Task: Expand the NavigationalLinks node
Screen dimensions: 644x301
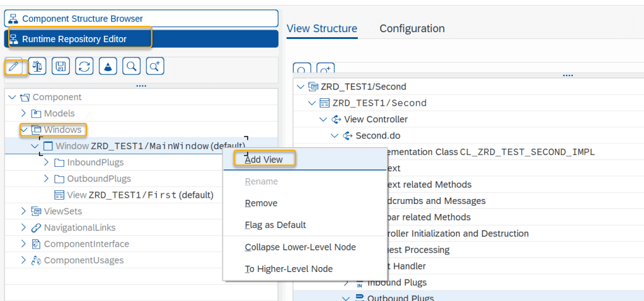Action: [23, 227]
